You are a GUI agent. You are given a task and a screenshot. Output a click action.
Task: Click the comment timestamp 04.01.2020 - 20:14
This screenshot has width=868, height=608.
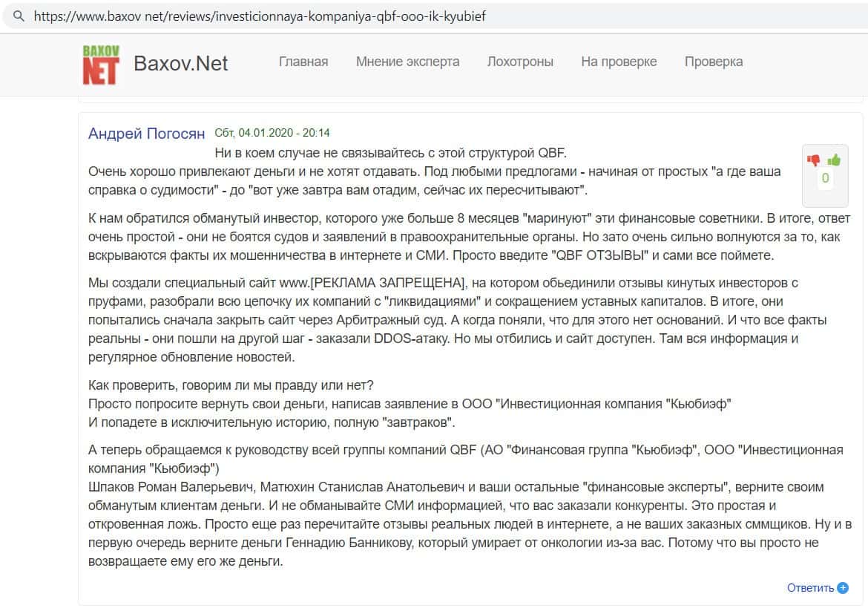tap(272, 133)
